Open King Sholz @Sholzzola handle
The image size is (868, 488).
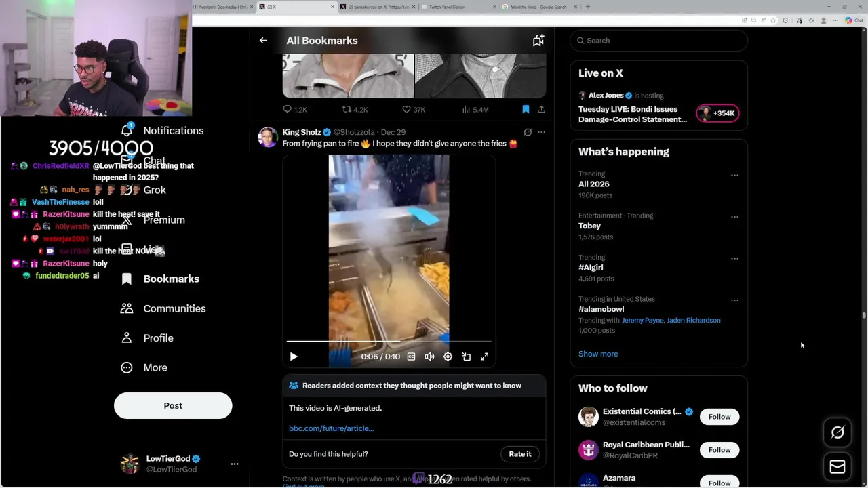pyautogui.click(x=354, y=132)
